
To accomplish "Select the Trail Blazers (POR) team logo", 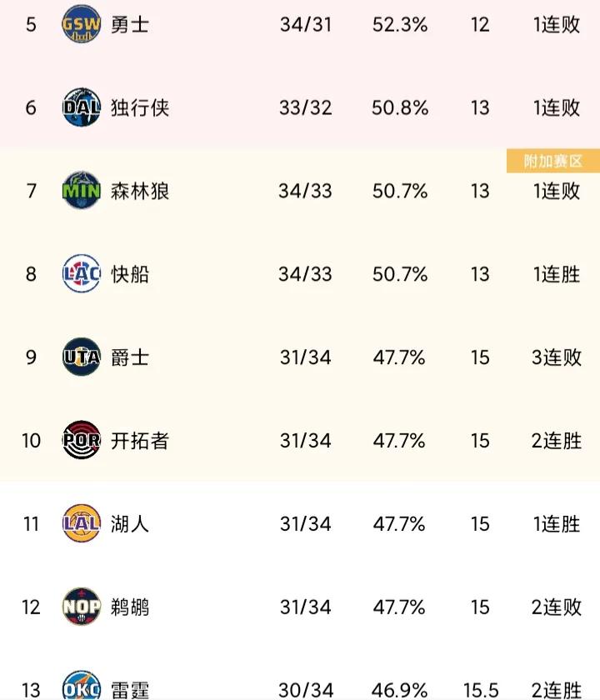I will point(81,440).
